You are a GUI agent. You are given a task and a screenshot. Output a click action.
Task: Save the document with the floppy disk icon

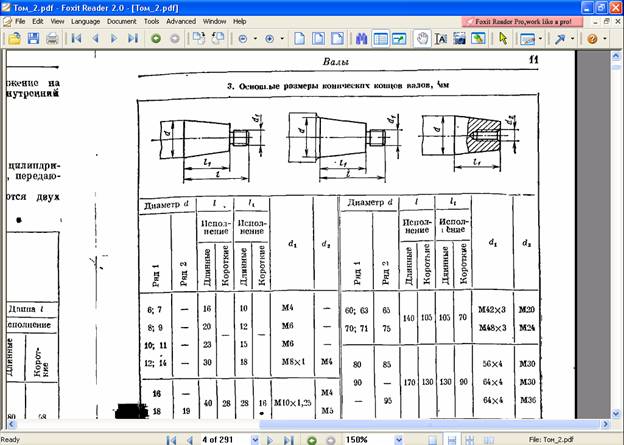[x=32, y=38]
